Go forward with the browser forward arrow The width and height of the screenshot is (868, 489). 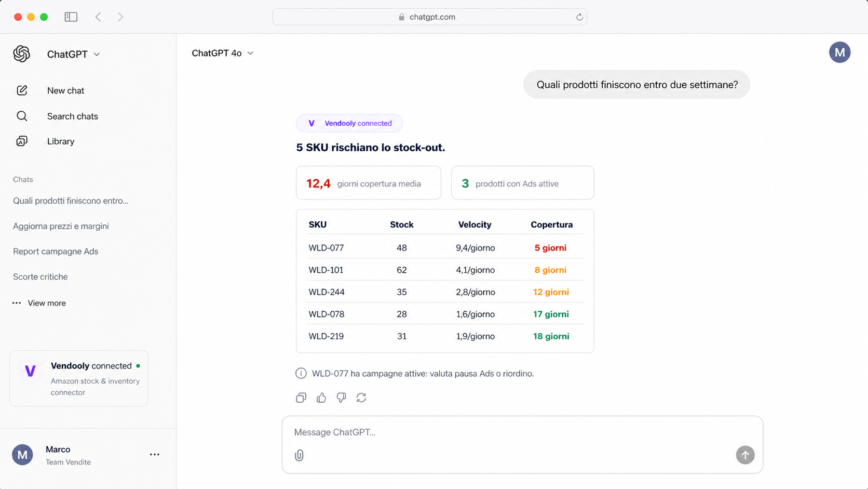(x=120, y=17)
